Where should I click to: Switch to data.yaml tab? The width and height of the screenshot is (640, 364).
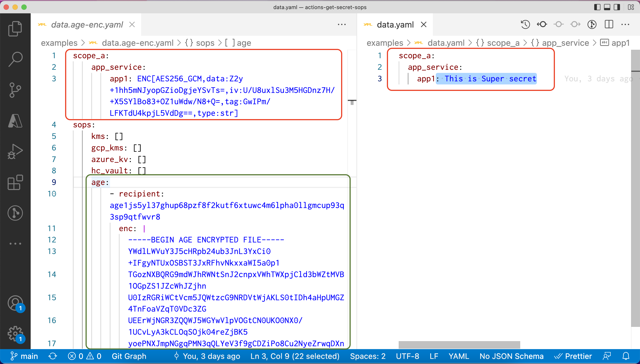click(395, 24)
